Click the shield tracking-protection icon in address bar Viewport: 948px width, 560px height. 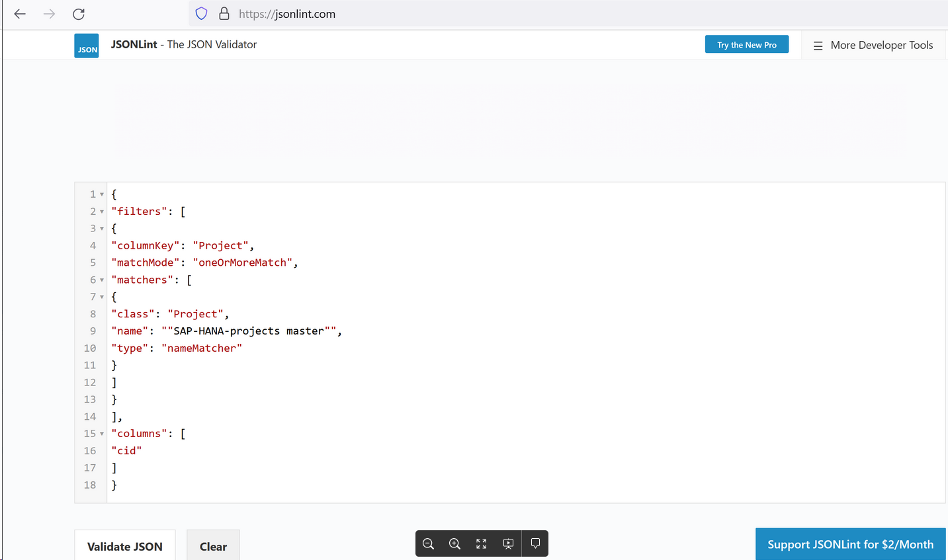coord(200,13)
